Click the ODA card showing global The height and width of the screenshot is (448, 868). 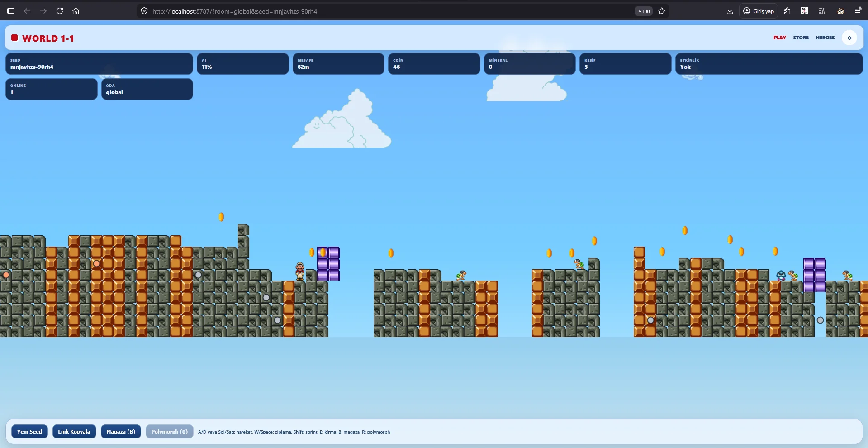point(147,89)
